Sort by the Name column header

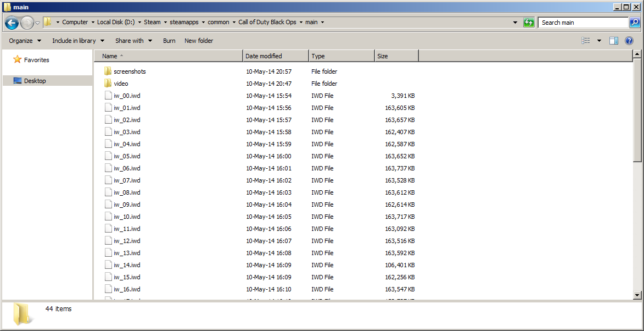pos(169,56)
